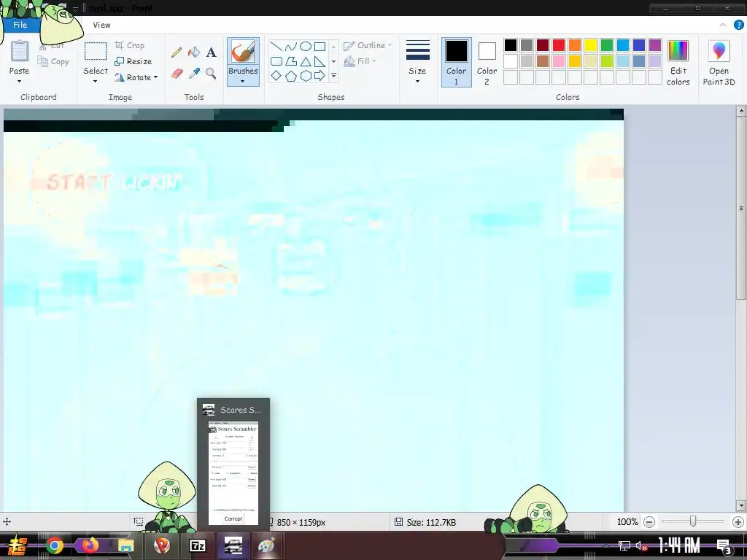
Task: Pick the Right triangle shape
Action: [320, 61]
